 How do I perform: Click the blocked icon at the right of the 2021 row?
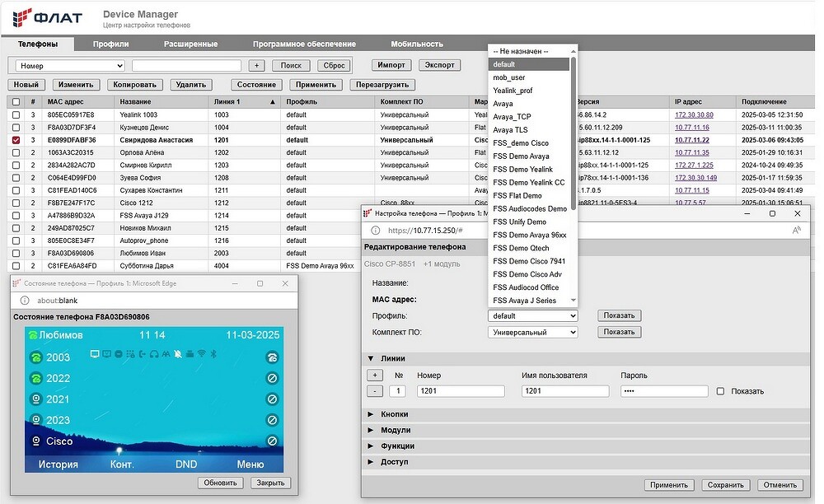(x=272, y=399)
